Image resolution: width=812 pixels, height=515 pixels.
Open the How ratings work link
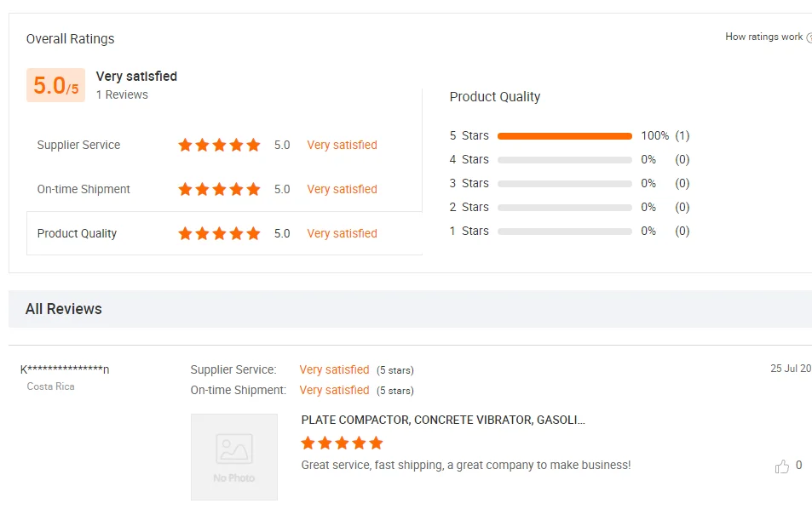pos(763,37)
